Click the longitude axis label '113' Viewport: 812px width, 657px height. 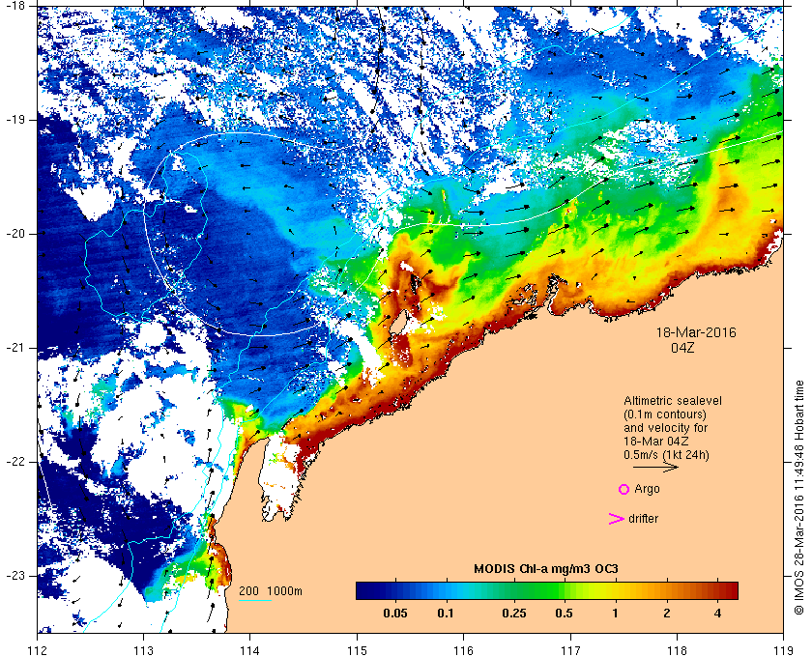coord(143,649)
